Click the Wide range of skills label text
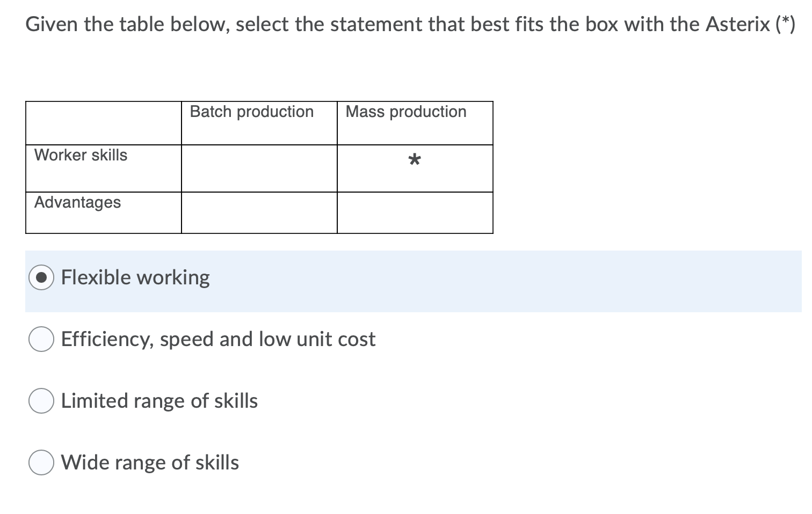 (150, 462)
